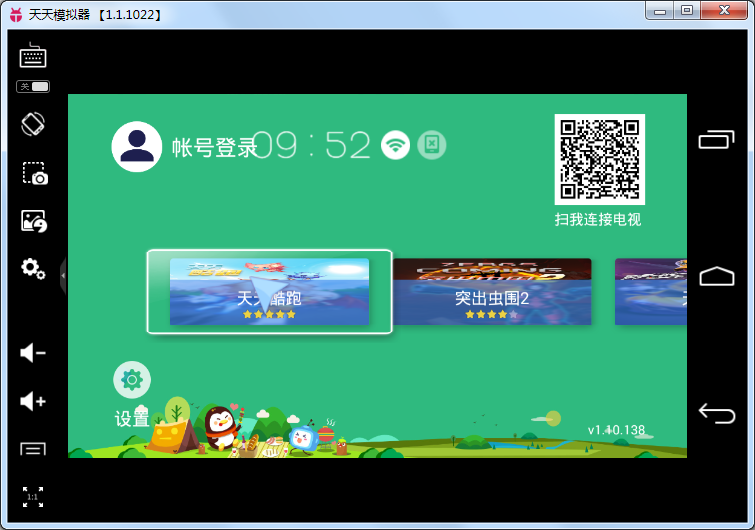Tap the Android back arrow

coord(716,414)
